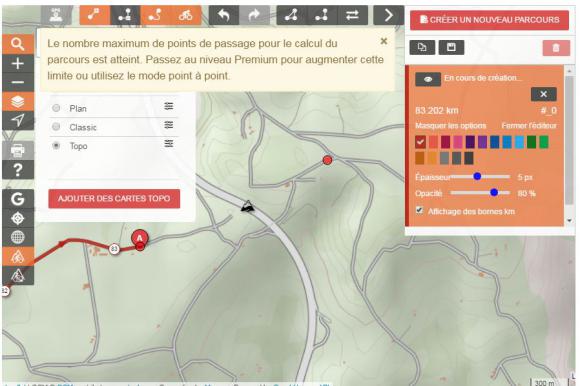The width and height of the screenshot is (580, 386).
Task: Toggle Affichage des bornes km checkbox
Action: coord(419,210)
